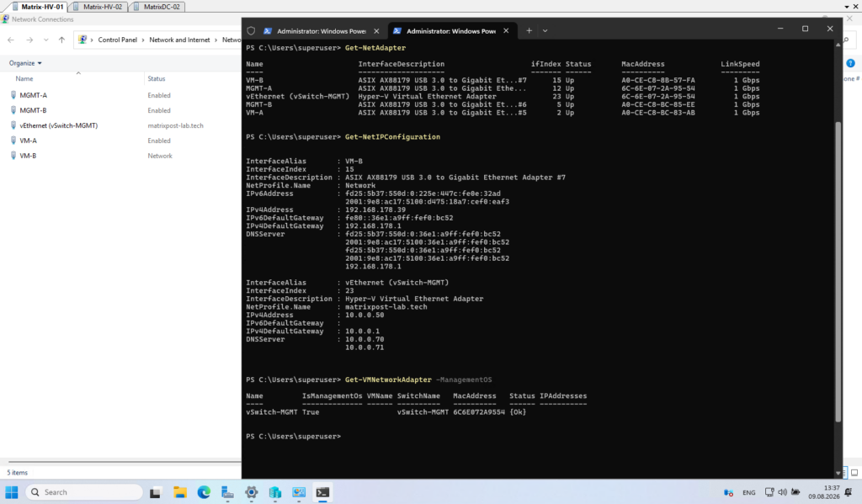862x504 pixels.
Task: Click the chevron after Network and Internet
Action: [x=216, y=40]
